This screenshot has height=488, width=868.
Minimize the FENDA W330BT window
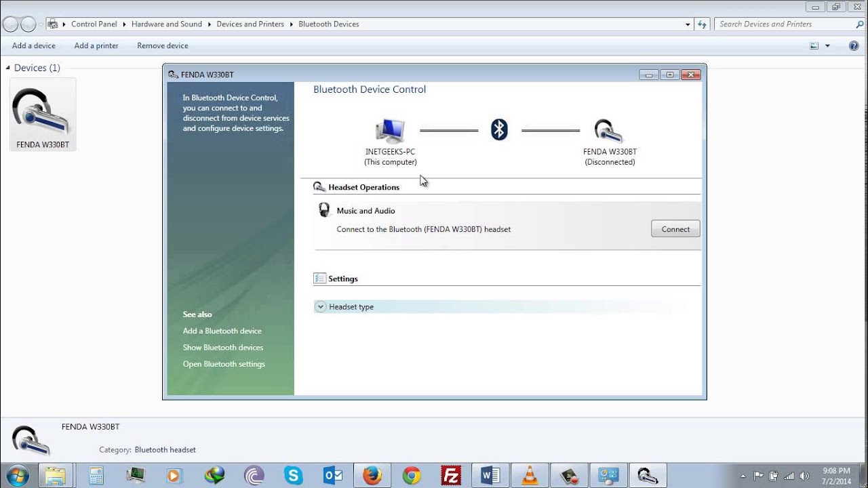coord(648,75)
